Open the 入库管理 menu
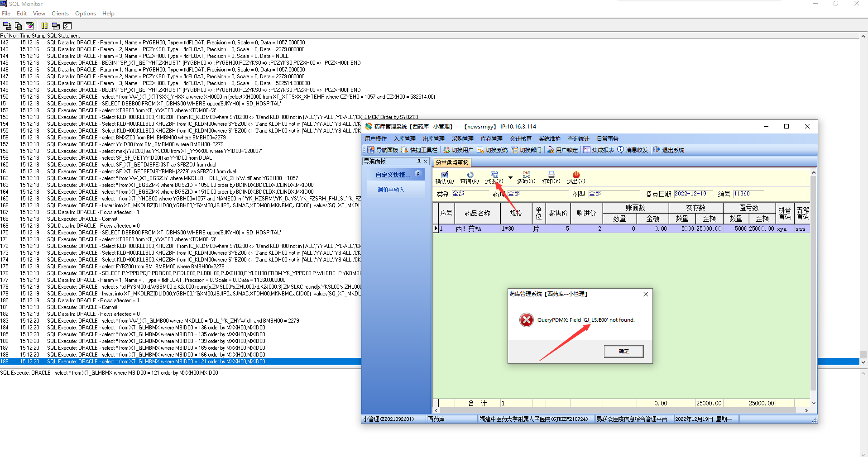 pos(405,139)
